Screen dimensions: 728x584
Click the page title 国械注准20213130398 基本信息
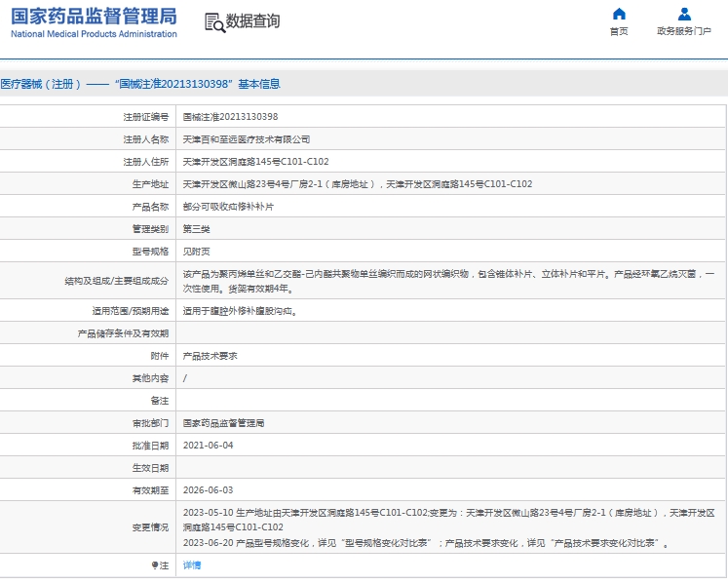click(140, 84)
